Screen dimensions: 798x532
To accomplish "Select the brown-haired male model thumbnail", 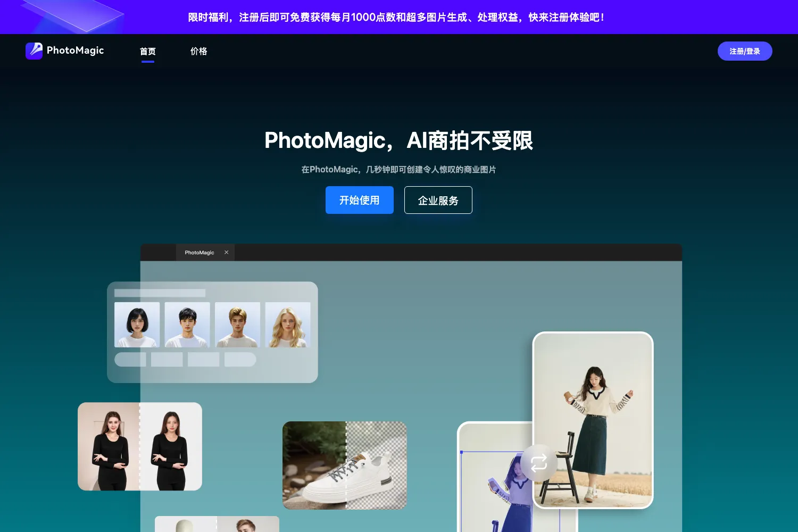I will click(238, 325).
